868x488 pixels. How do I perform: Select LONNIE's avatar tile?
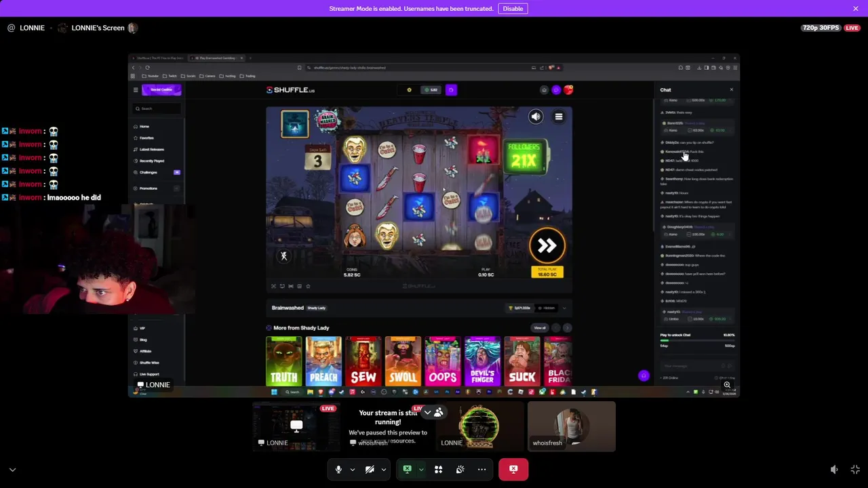[479, 426]
